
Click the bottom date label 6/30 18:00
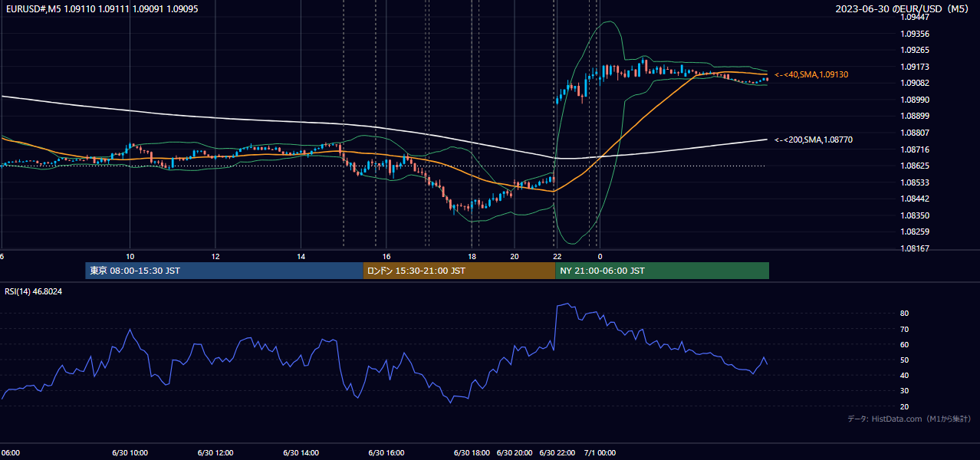tap(472, 453)
